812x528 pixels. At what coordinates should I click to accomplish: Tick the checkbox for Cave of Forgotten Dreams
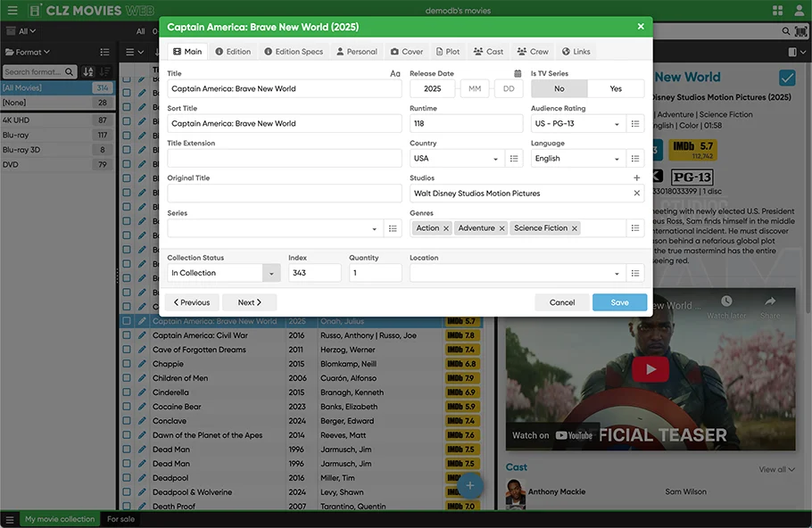[127, 350]
